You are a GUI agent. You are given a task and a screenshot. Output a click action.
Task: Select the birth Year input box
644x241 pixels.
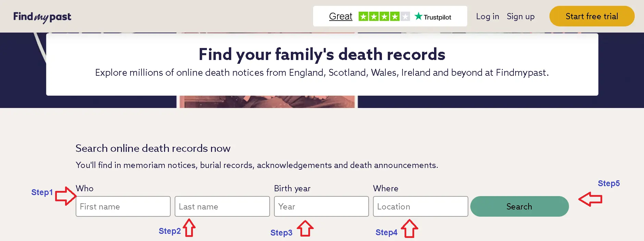point(321,206)
